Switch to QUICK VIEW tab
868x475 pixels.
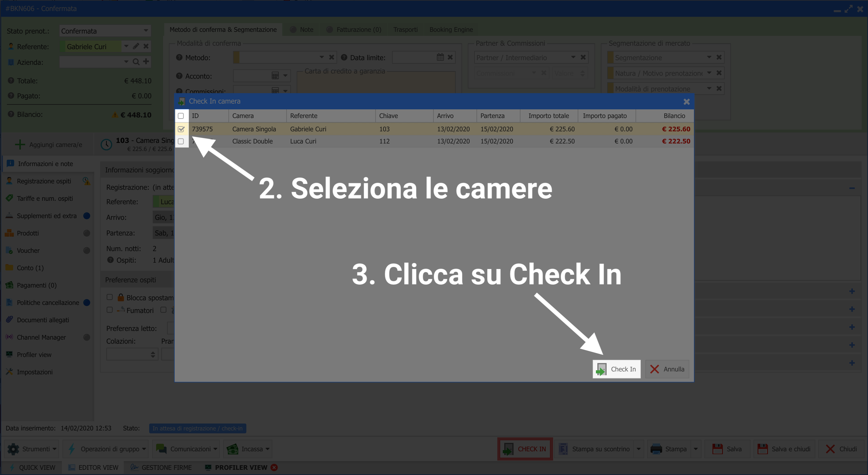pyautogui.click(x=32, y=467)
